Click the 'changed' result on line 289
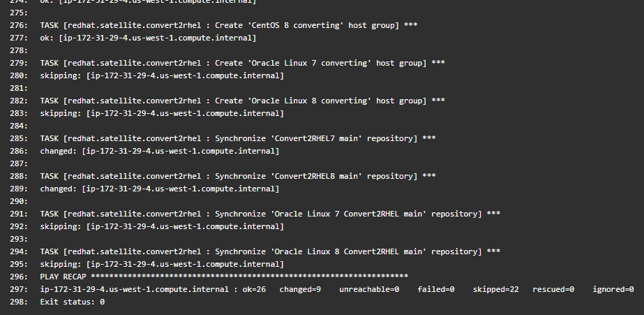This screenshot has height=315, width=644. click(56, 189)
